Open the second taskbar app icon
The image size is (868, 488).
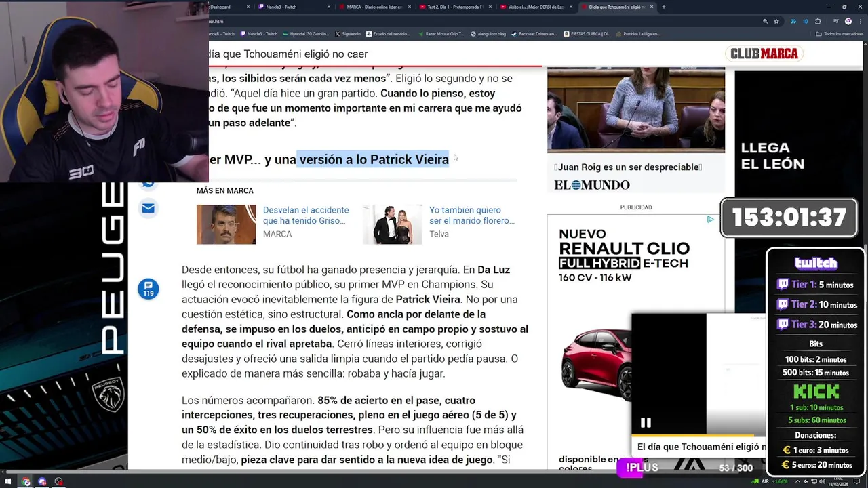(x=42, y=482)
